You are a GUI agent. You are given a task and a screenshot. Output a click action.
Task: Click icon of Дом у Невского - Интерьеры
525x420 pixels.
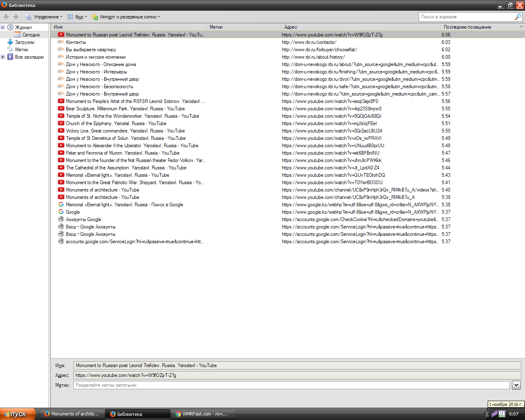61,72
